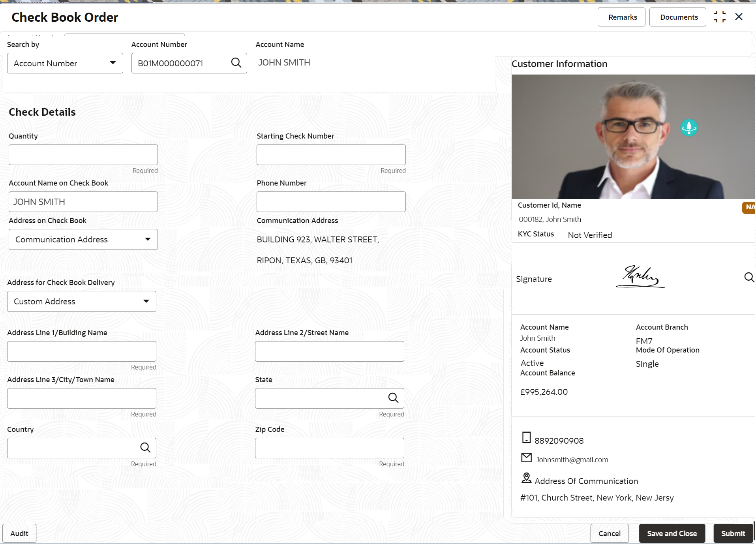Image resolution: width=756 pixels, height=544 pixels.
Task: Open Address for Check Book Delivery dropdown
Action: 82,302
